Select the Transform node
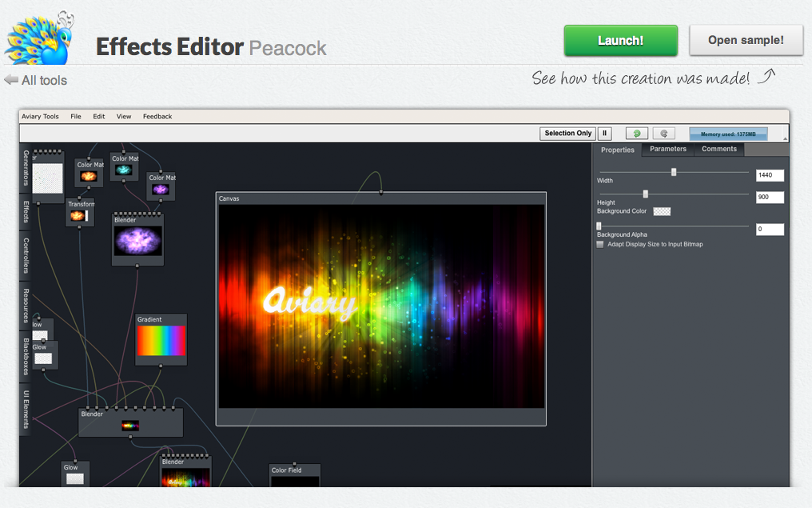Screen dimensions: 812x508 click(80, 212)
